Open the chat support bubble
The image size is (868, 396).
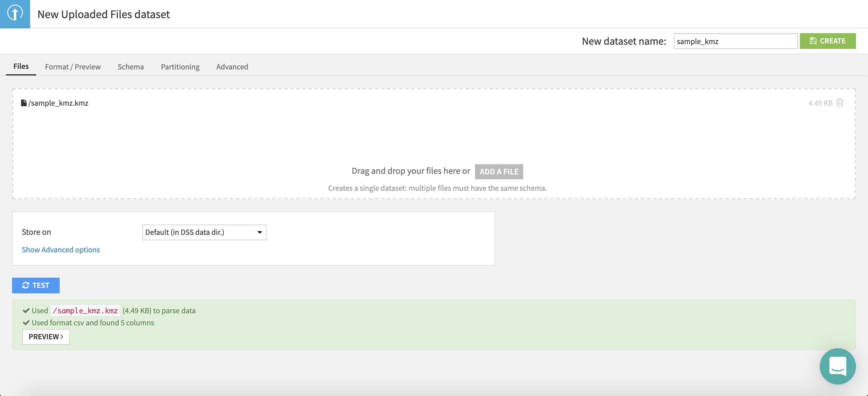tap(837, 366)
